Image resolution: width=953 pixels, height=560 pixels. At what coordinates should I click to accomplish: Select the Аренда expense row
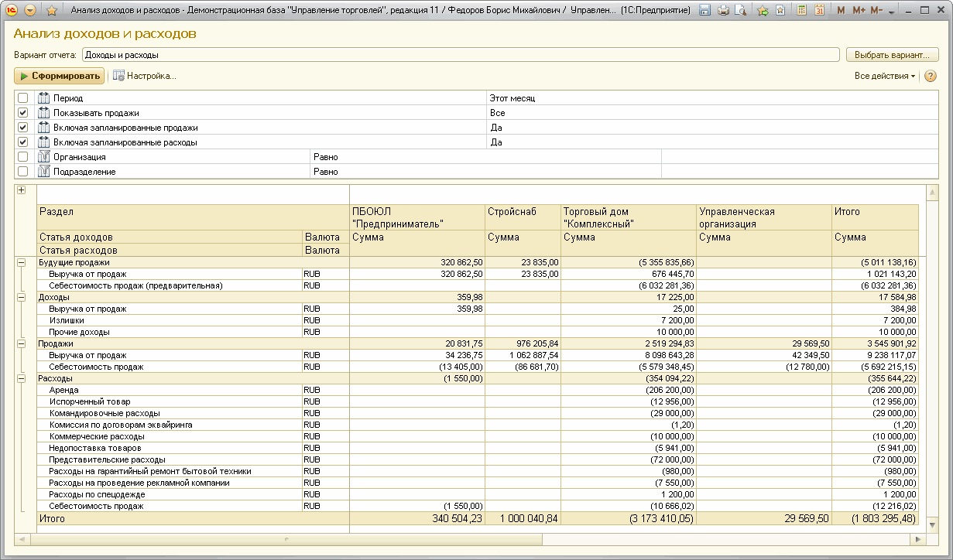tap(477, 390)
